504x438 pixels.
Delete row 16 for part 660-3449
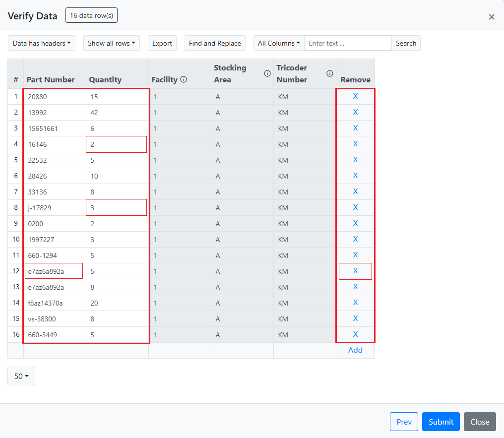(x=355, y=334)
